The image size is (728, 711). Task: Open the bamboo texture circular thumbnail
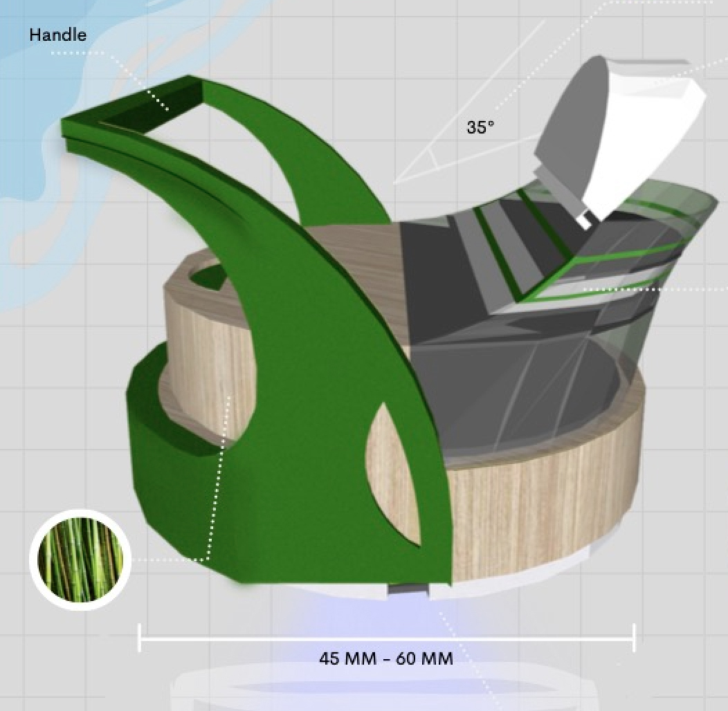tap(80, 559)
